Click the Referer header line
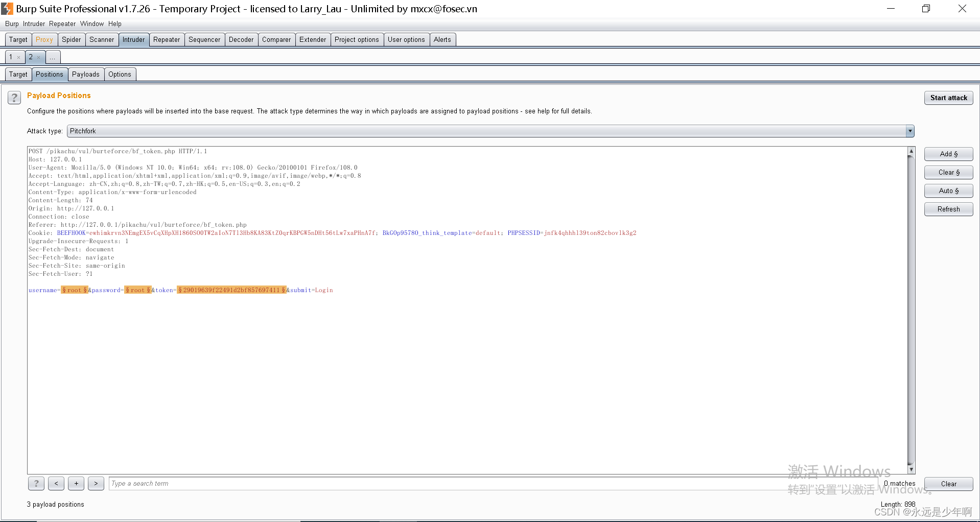 click(x=137, y=225)
